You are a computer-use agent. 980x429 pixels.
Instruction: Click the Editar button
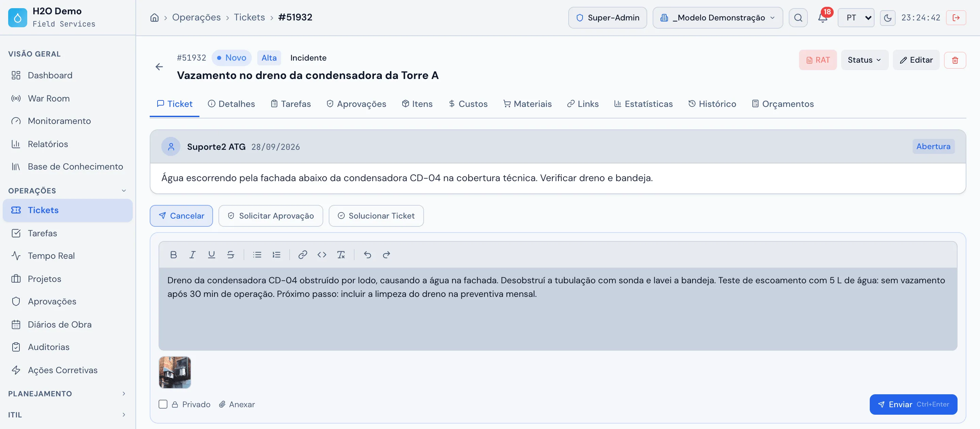coord(916,60)
